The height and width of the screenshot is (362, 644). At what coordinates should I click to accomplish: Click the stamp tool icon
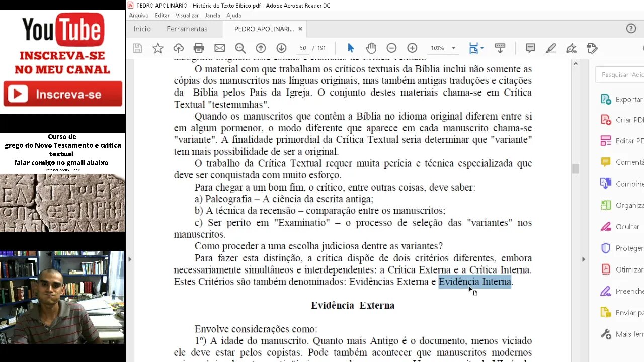point(592,48)
